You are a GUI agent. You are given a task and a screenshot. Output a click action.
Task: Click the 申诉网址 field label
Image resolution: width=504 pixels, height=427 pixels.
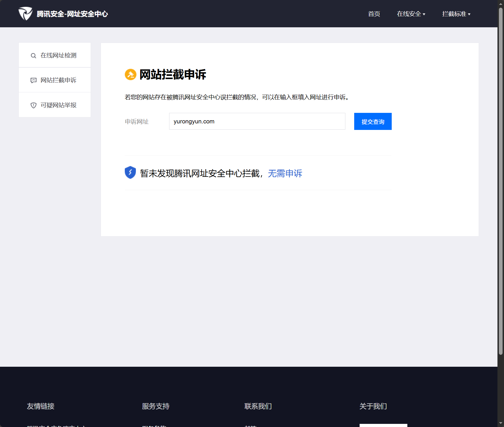tap(137, 122)
